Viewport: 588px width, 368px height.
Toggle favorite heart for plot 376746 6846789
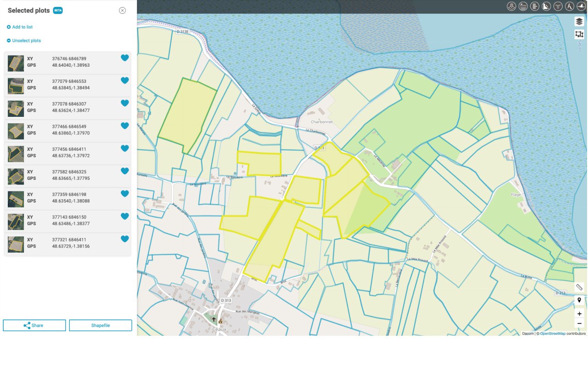tap(124, 57)
